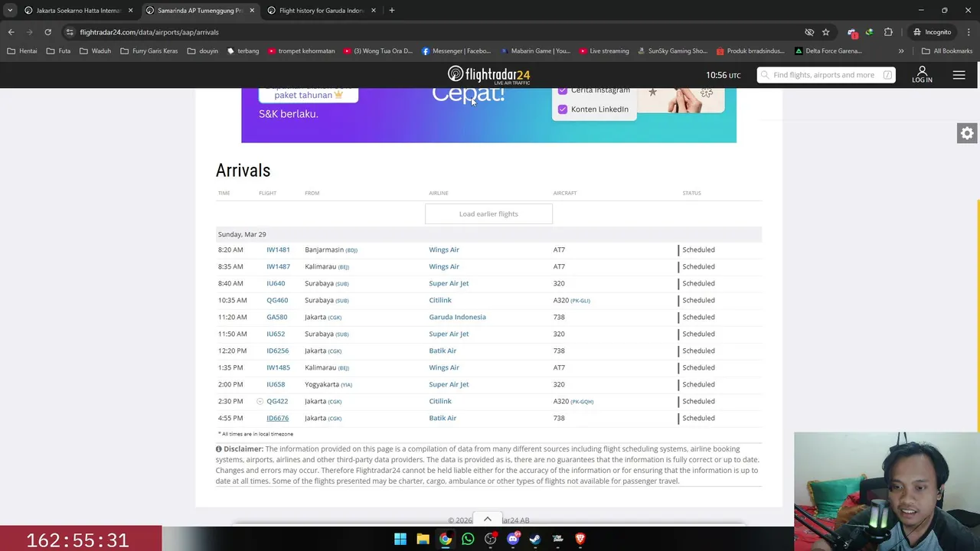
Task: Close the Samarinda AP Tumenggung tab
Action: [252, 11]
